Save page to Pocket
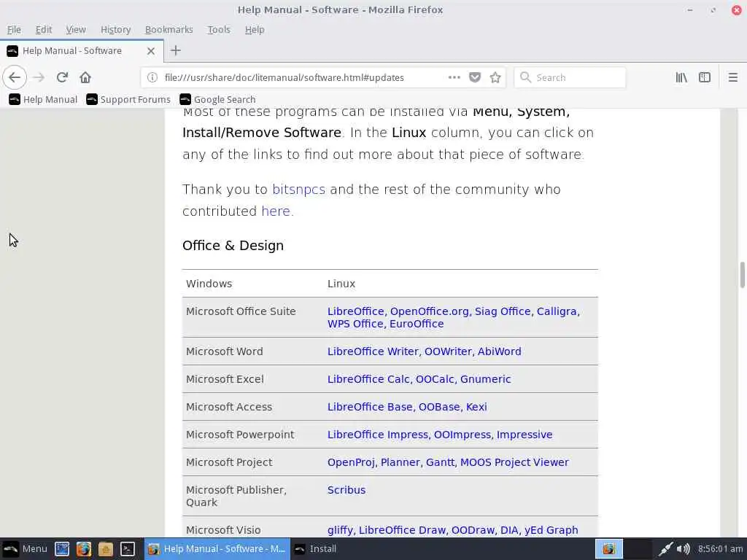 (x=474, y=77)
